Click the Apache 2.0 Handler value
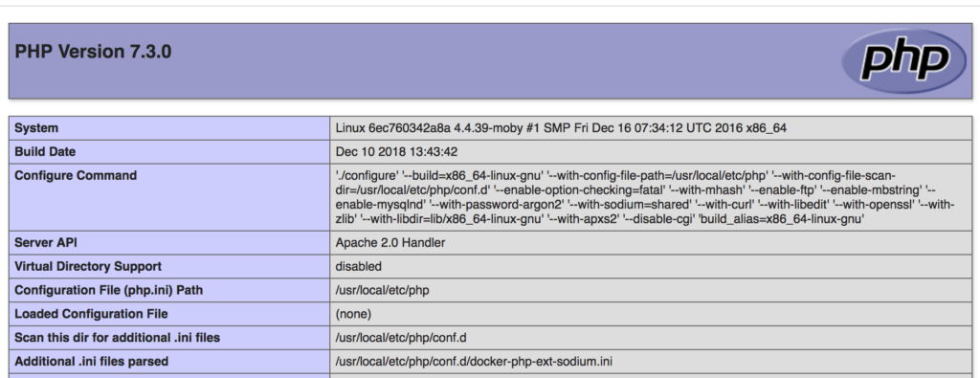Image resolution: width=980 pixels, height=378 pixels. pos(390,242)
